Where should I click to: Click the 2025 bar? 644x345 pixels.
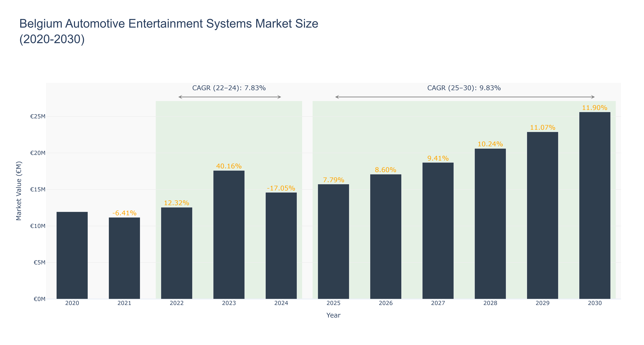pyautogui.click(x=333, y=241)
